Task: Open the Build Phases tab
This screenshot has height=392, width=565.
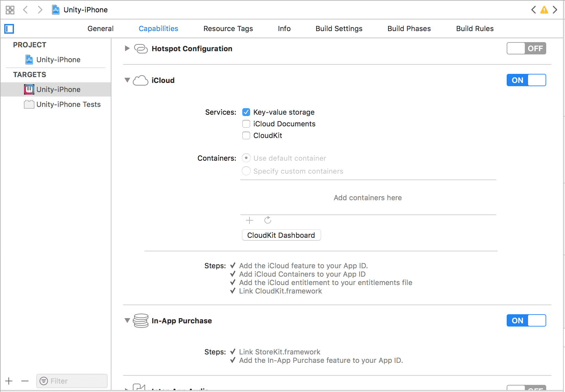Action: pos(409,29)
